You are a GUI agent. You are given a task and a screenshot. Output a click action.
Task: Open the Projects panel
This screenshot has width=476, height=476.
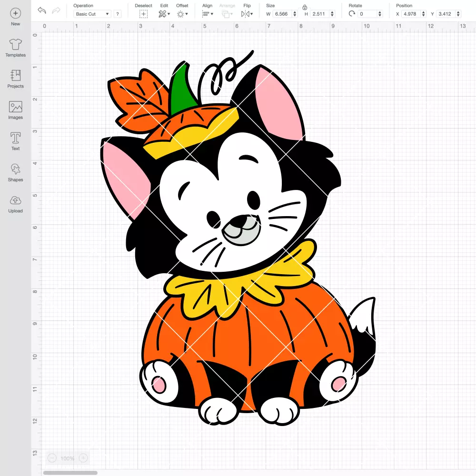16,79
